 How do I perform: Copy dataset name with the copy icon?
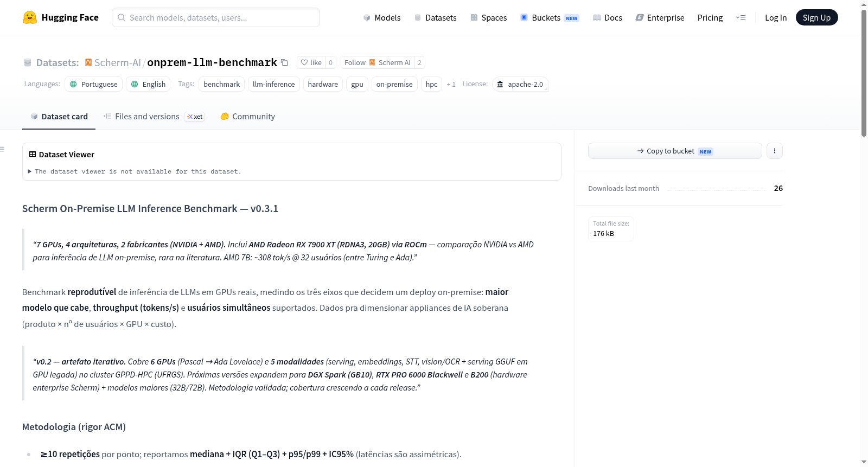point(284,62)
